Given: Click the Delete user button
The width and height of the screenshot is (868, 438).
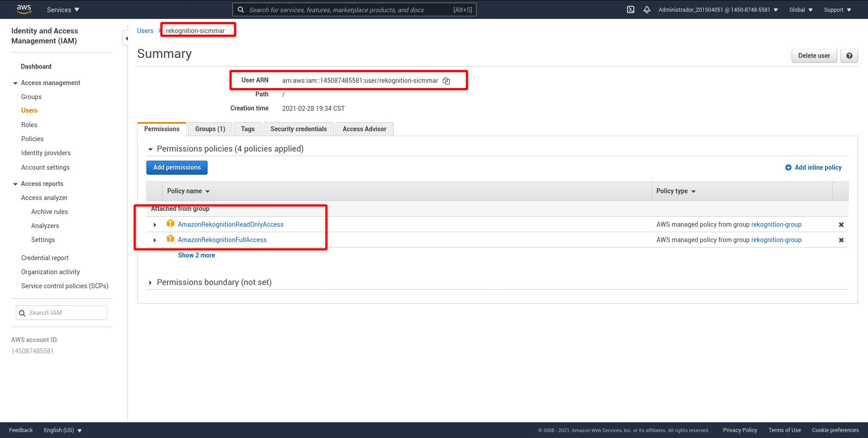Looking at the screenshot, I should point(814,56).
